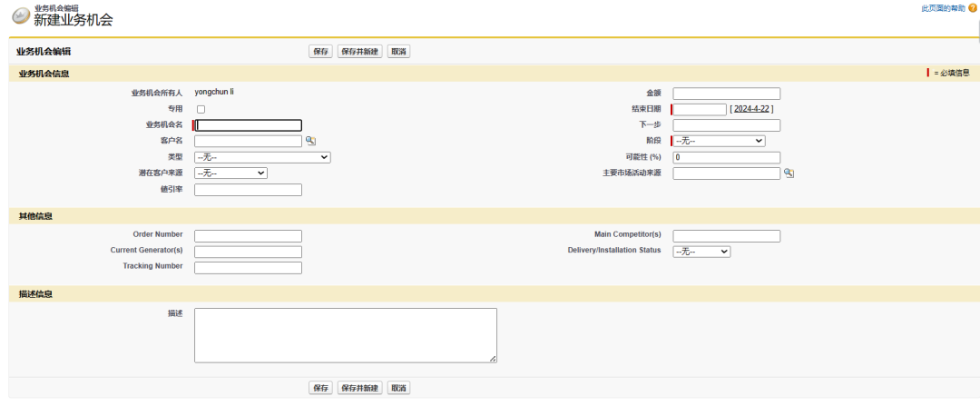The width and height of the screenshot is (980, 406).
Task: Click the 值引率 input field
Action: click(x=248, y=190)
